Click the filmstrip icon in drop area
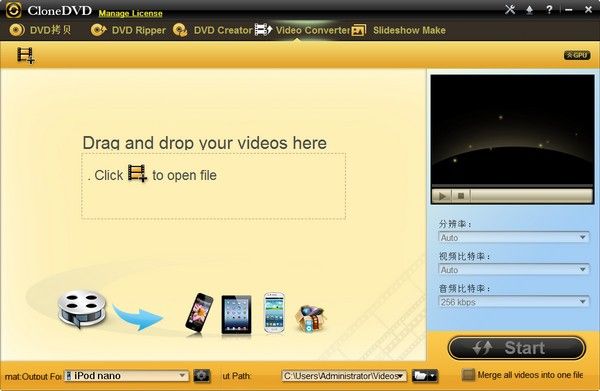The image size is (600, 391). pos(137,173)
